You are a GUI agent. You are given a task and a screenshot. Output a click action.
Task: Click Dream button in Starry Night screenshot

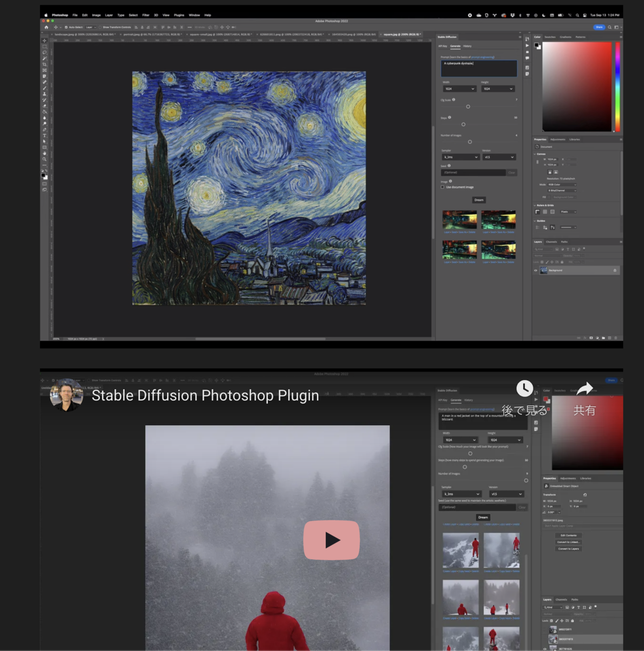point(479,200)
